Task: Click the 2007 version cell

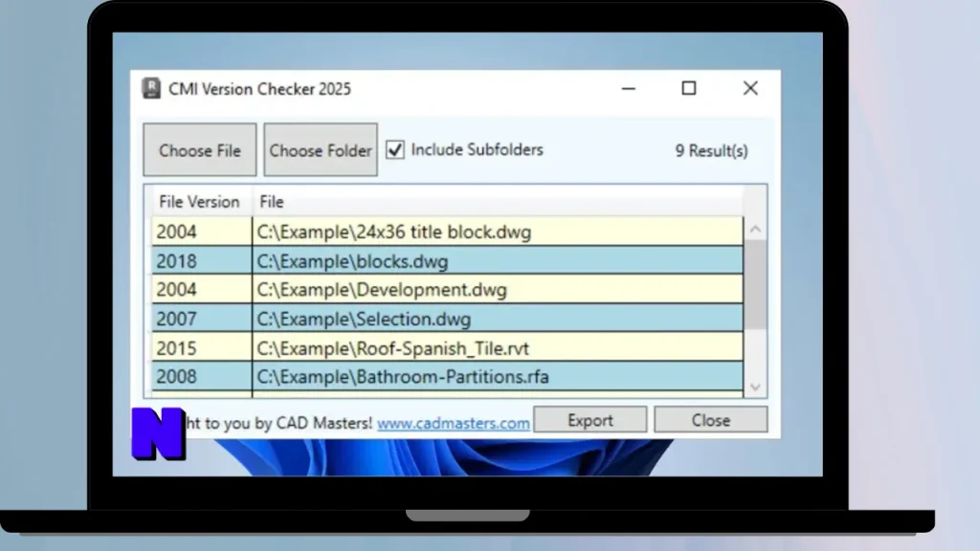Action: pos(202,320)
